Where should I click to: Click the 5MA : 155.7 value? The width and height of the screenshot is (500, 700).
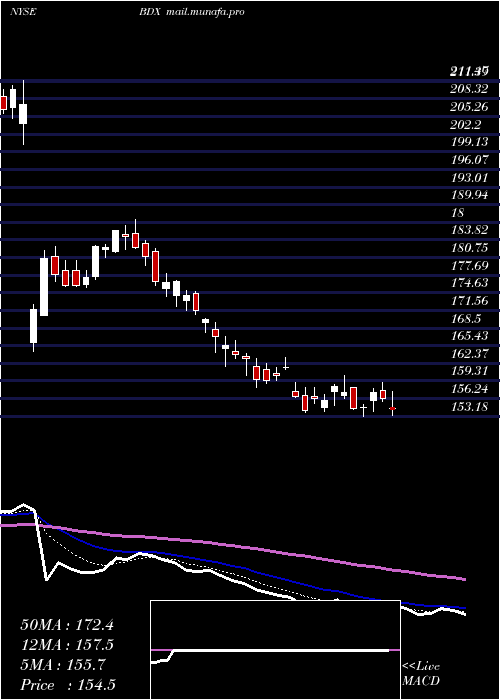tap(62, 665)
